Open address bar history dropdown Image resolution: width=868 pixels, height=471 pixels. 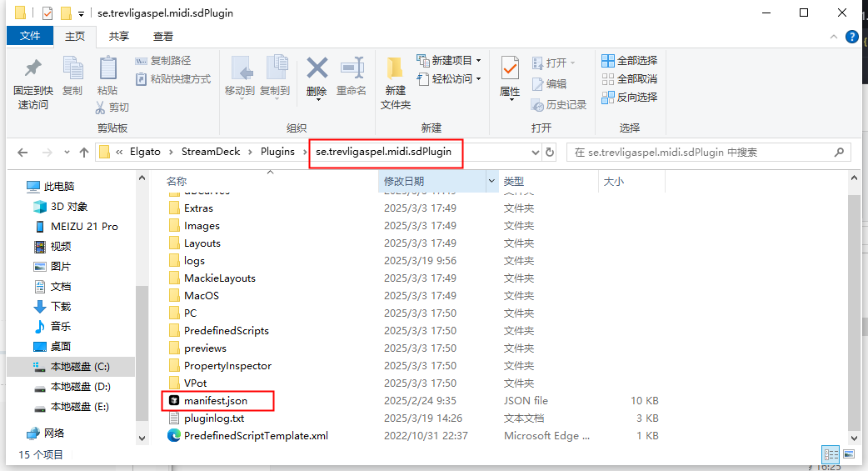point(536,153)
